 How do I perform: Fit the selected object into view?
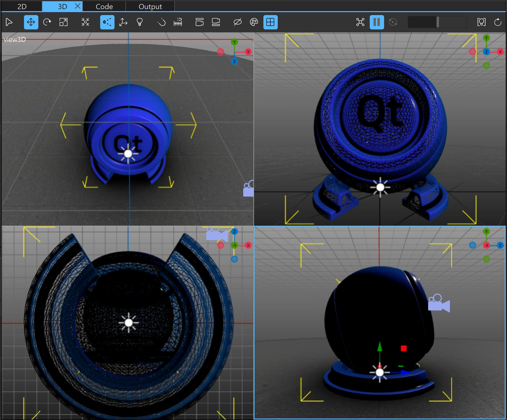tap(85, 22)
